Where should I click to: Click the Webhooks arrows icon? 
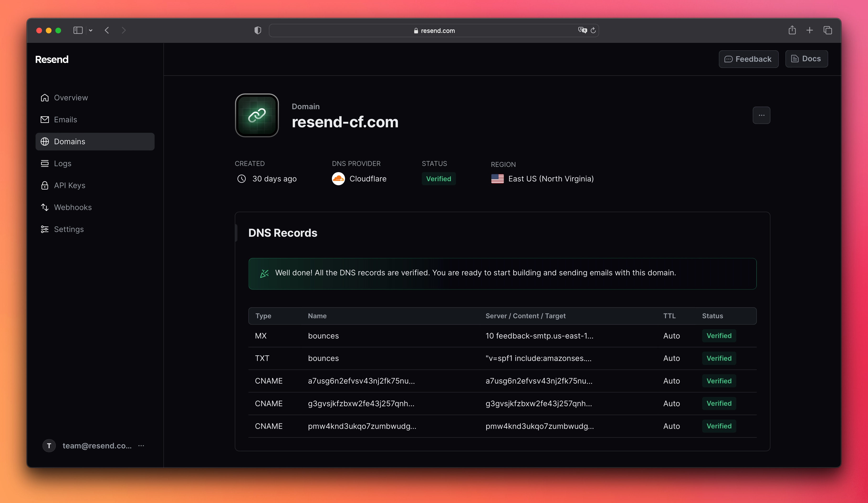click(x=45, y=207)
